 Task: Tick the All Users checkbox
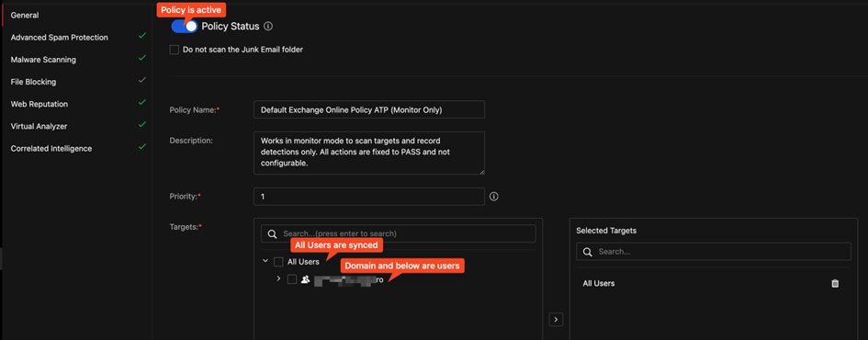click(x=279, y=261)
